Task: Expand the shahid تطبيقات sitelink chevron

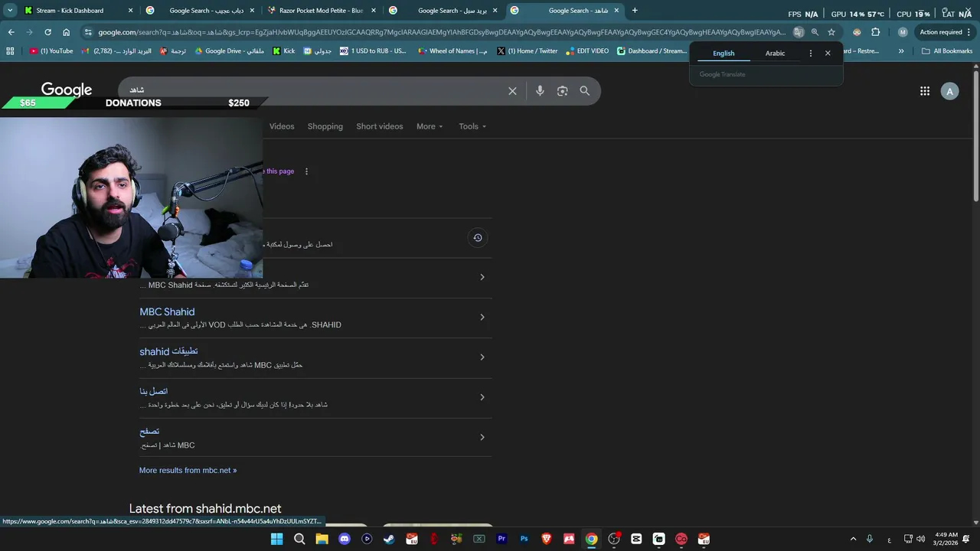Action: pos(482,357)
